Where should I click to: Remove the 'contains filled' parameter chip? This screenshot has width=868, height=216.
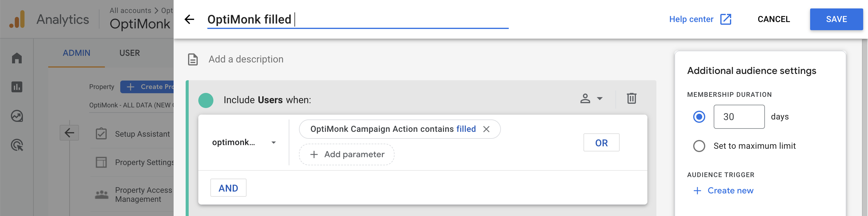click(486, 129)
